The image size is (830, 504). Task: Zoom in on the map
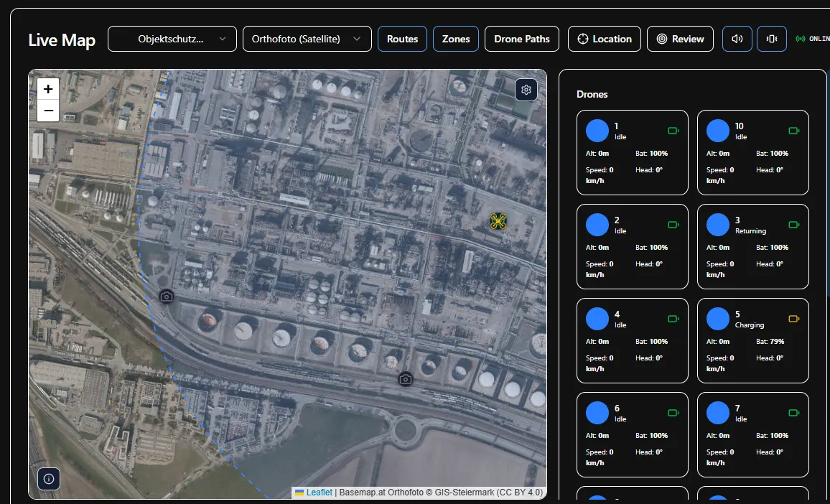coord(48,89)
